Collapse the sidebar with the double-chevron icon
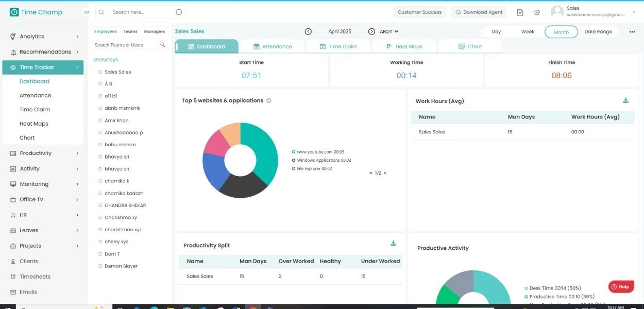The height and width of the screenshot is (309, 644). coord(87,12)
